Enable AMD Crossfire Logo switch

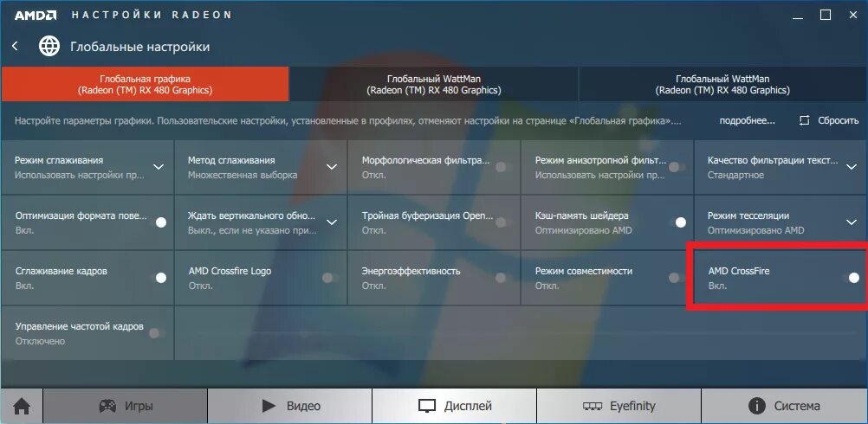330,278
